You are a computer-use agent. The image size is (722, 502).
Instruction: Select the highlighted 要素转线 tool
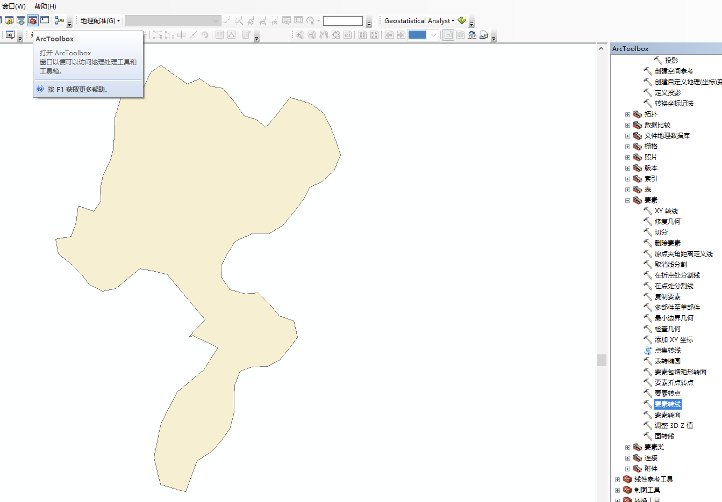[x=667, y=404]
